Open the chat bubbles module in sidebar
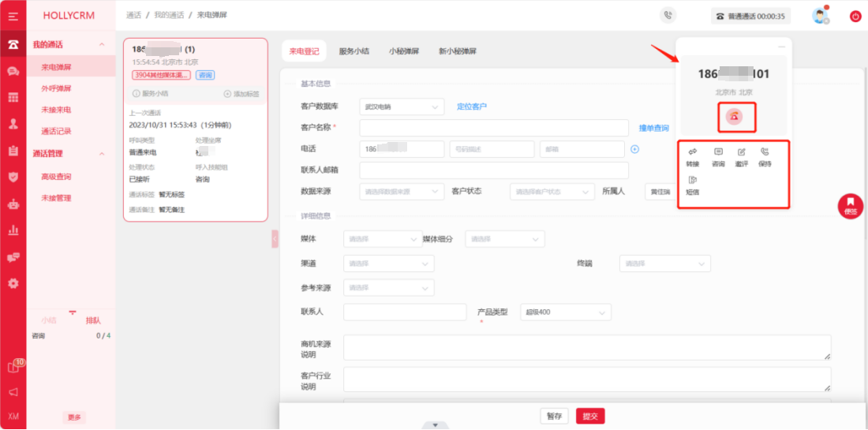The image size is (868, 430). tap(13, 71)
